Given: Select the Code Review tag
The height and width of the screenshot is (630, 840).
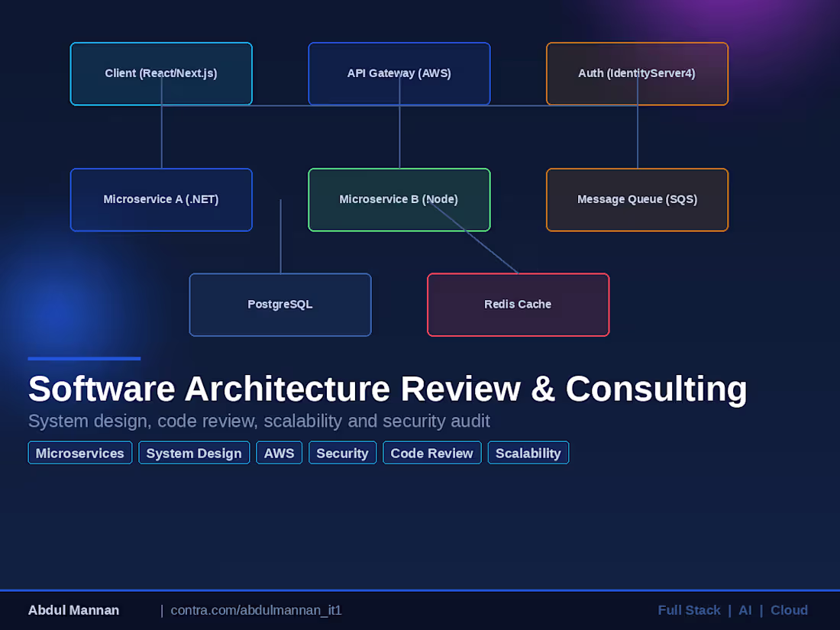Looking at the screenshot, I should (x=431, y=453).
